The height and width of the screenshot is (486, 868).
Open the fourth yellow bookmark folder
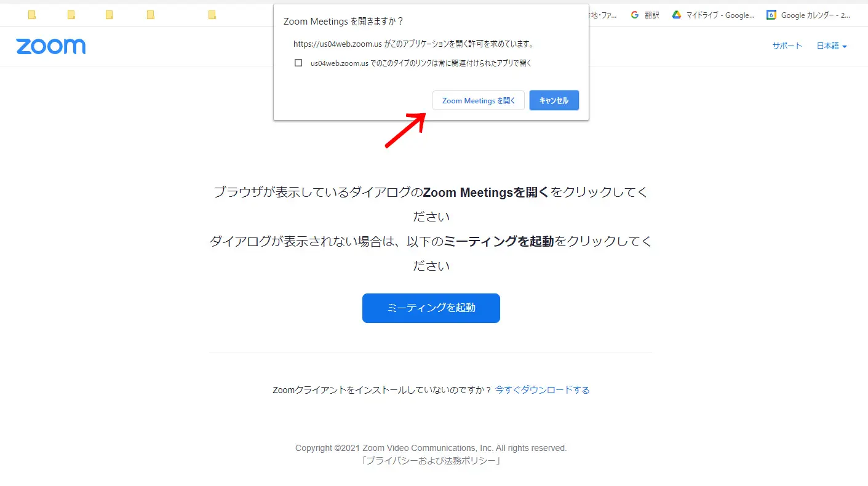click(x=151, y=15)
